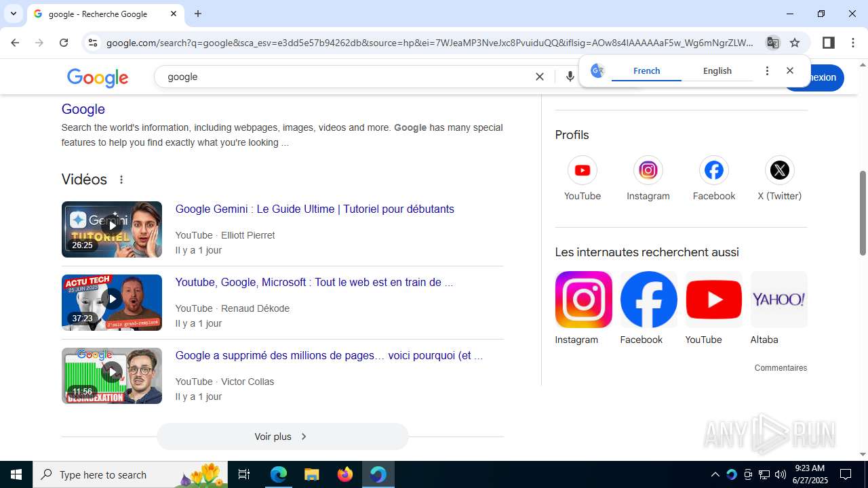The image size is (868, 488).
Task: Open the taskbar clock showing 9:23 AM
Action: tap(811, 474)
